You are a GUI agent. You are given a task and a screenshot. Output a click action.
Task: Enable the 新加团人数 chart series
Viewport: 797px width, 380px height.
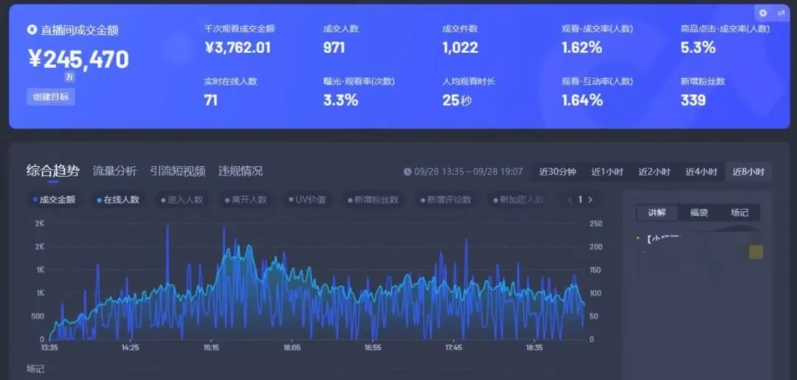click(x=518, y=200)
